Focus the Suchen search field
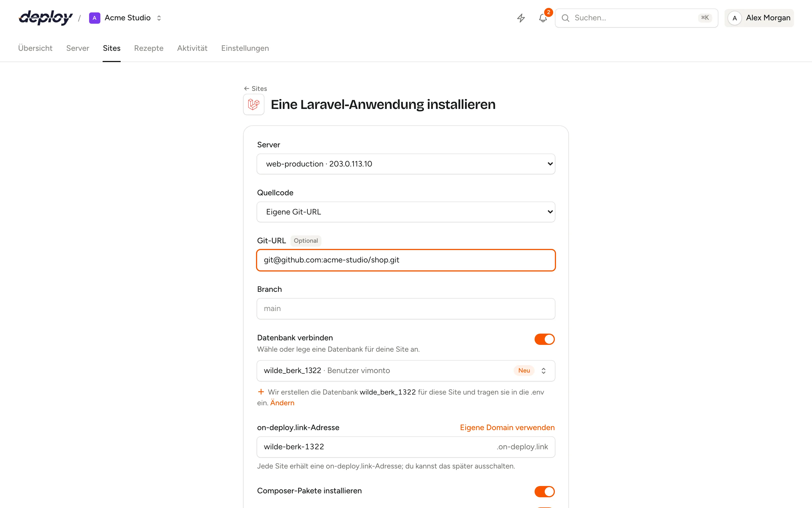The image size is (812, 508). point(636,18)
